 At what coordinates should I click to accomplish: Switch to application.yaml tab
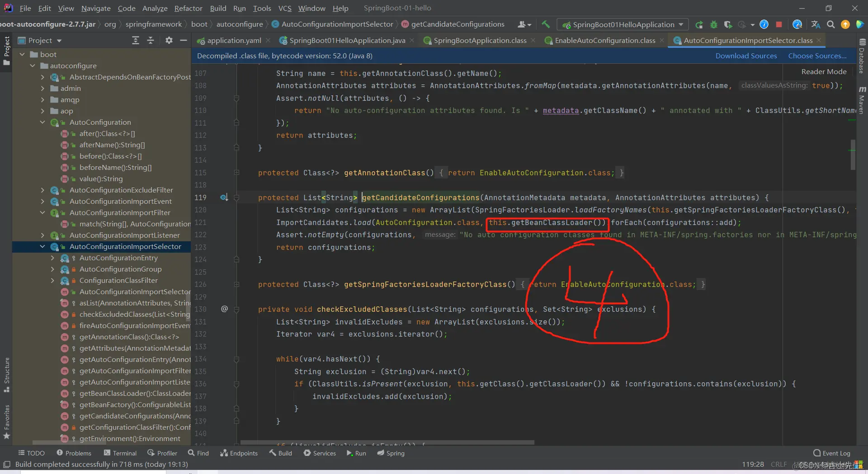tap(234, 40)
